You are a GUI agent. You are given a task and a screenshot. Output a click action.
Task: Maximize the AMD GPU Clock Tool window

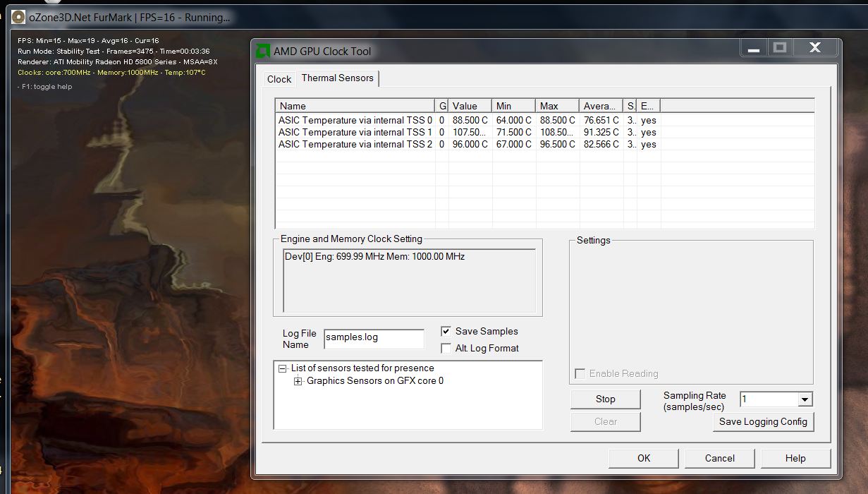780,47
